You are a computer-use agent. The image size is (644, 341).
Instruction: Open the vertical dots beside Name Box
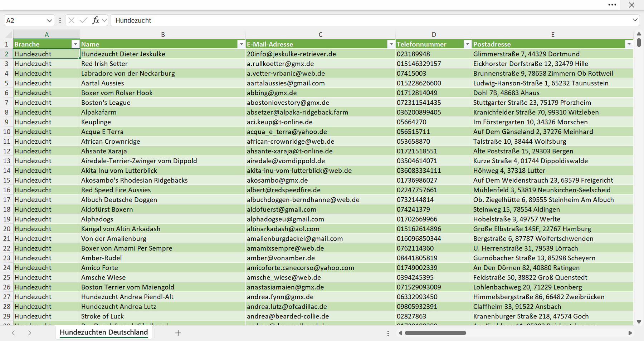click(x=60, y=20)
